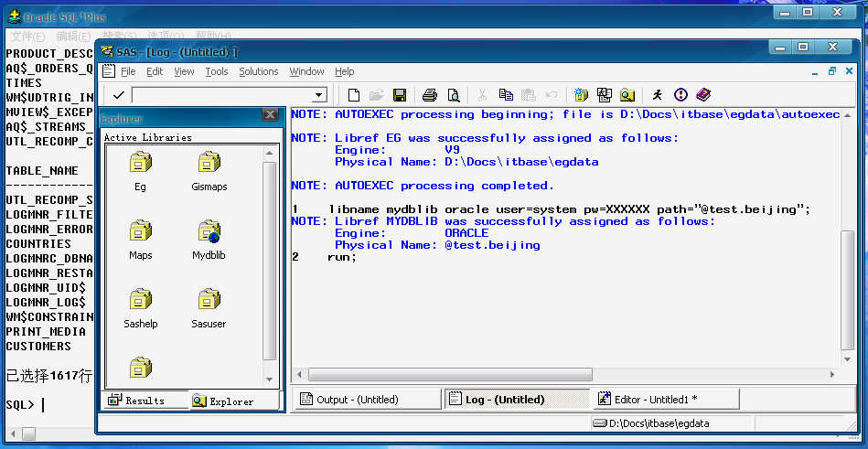Open the Tools menu
The width and height of the screenshot is (868, 449).
tap(217, 71)
